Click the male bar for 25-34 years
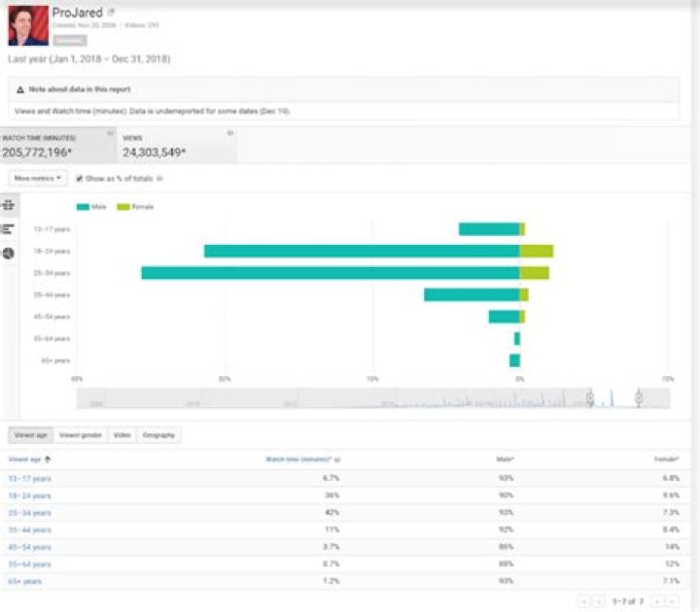This screenshot has height=612, width=700. tap(331, 273)
